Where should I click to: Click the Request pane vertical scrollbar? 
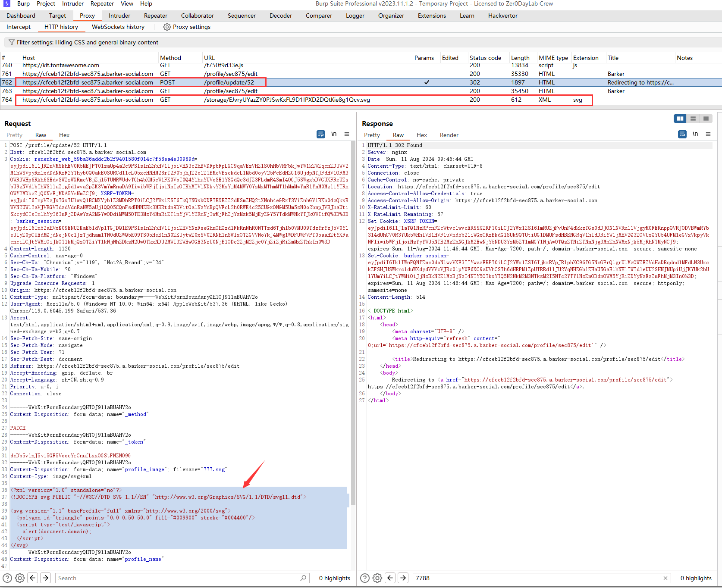pyautogui.click(x=353, y=323)
